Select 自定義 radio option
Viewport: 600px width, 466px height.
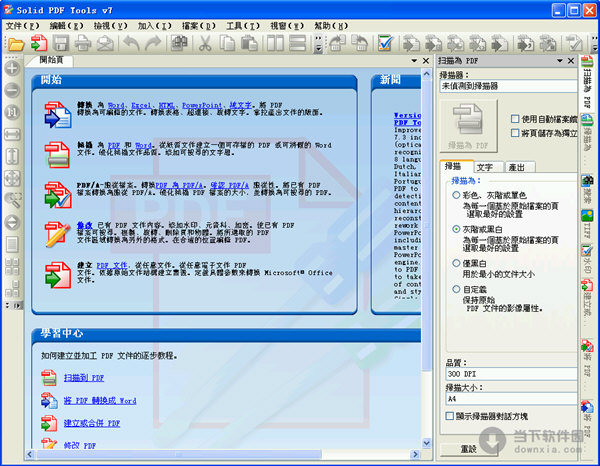pos(456,289)
